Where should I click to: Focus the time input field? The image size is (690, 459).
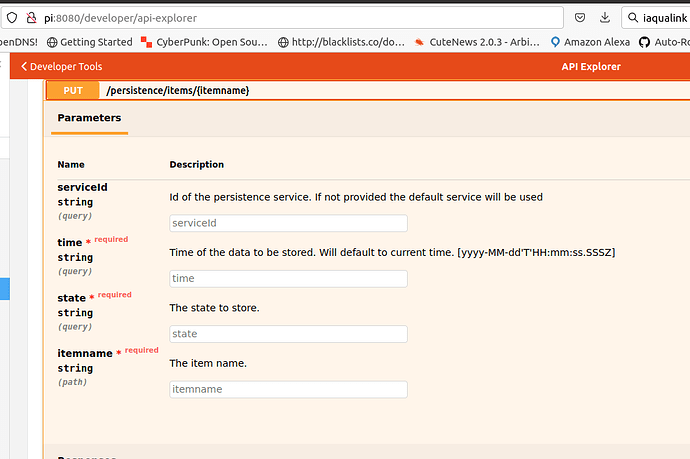tap(288, 279)
